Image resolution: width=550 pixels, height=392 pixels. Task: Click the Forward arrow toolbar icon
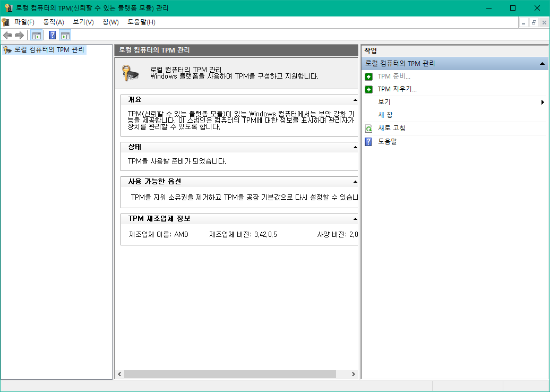(20, 35)
